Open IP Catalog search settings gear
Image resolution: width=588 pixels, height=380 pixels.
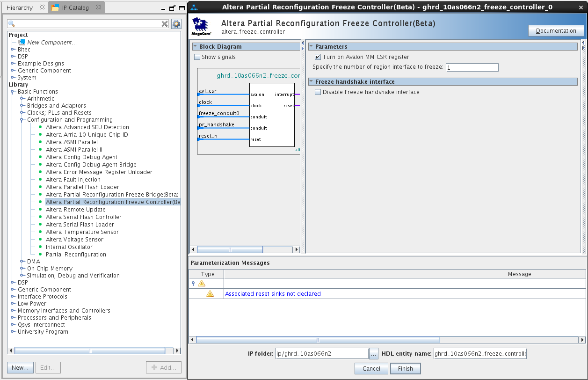pos(176,24)
